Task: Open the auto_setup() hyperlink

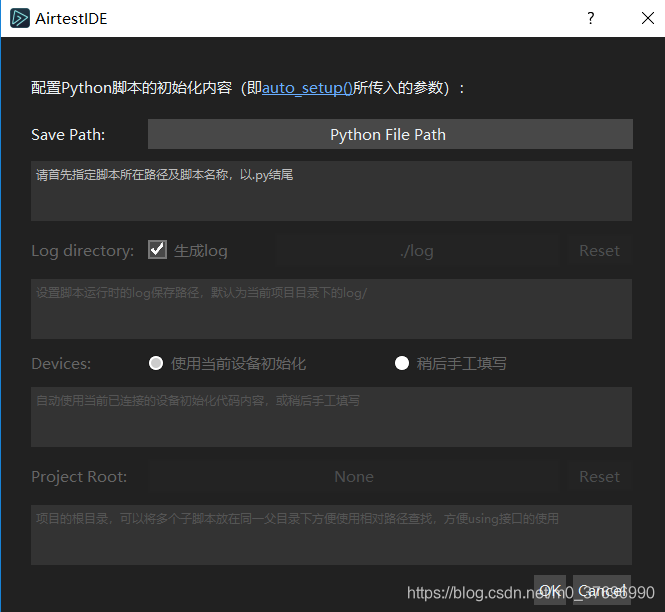Action: tap(307, 88)
